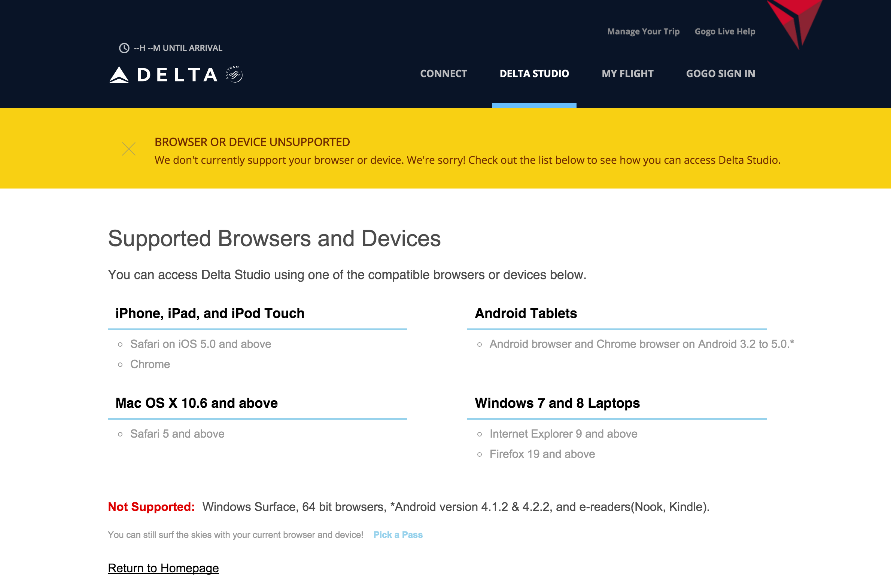Click the Windows 7 and 8 Laptops heading
Viewport: 891px width, 588px height.
(x=557, y=403)
